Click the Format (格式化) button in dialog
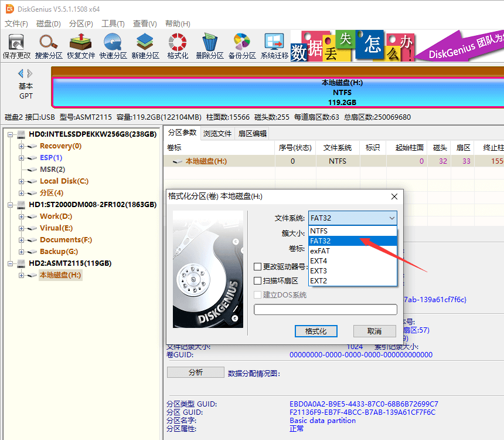This screenshot has height=440, width=504. pyautogui.click(x=316, y=331)
